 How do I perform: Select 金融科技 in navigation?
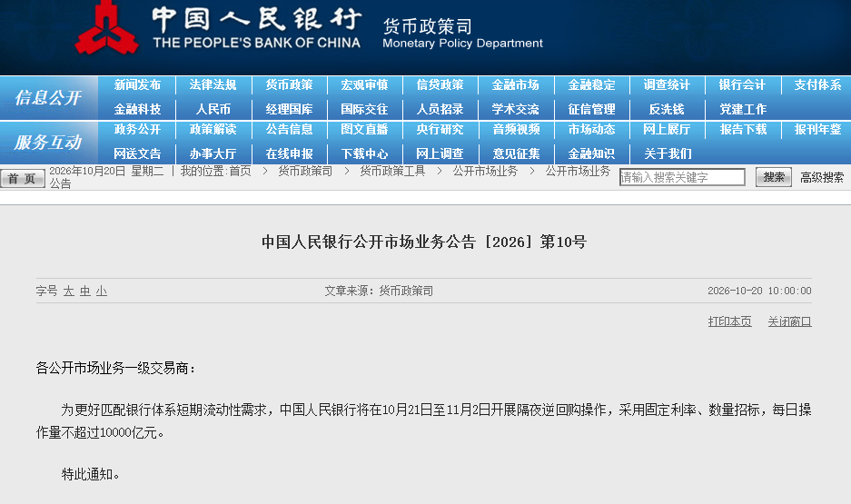(x=137, y=109)
